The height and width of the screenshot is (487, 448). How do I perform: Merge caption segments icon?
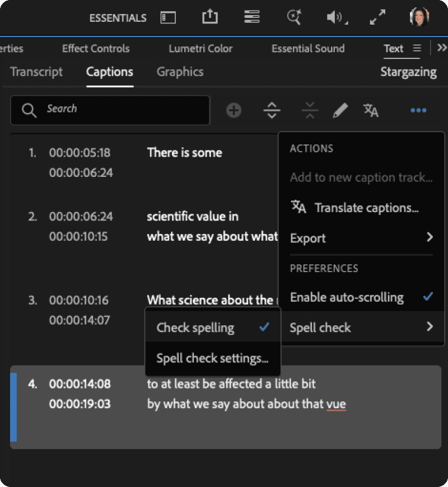(310, 110)
